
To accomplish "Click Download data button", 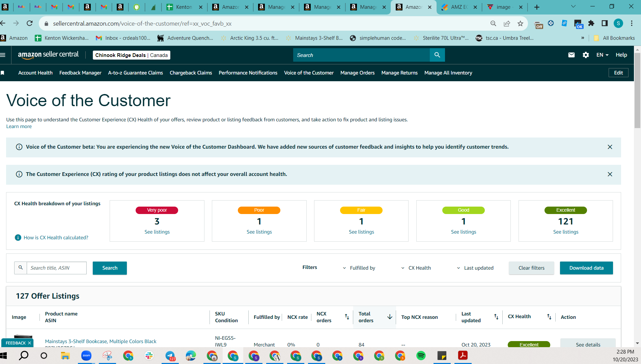I will [586, 268].
